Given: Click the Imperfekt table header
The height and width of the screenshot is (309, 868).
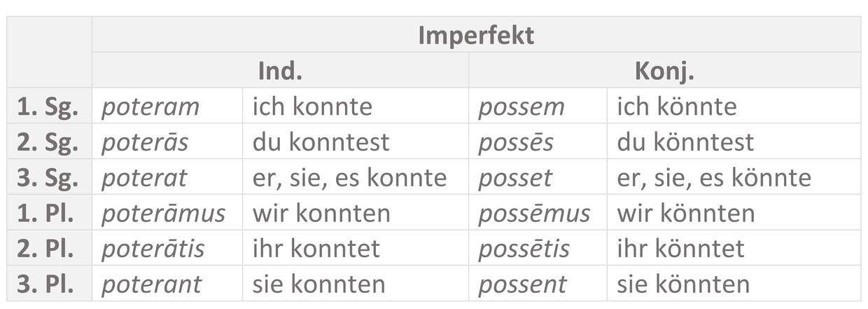Looking at the screenshot, I should 476,35.
